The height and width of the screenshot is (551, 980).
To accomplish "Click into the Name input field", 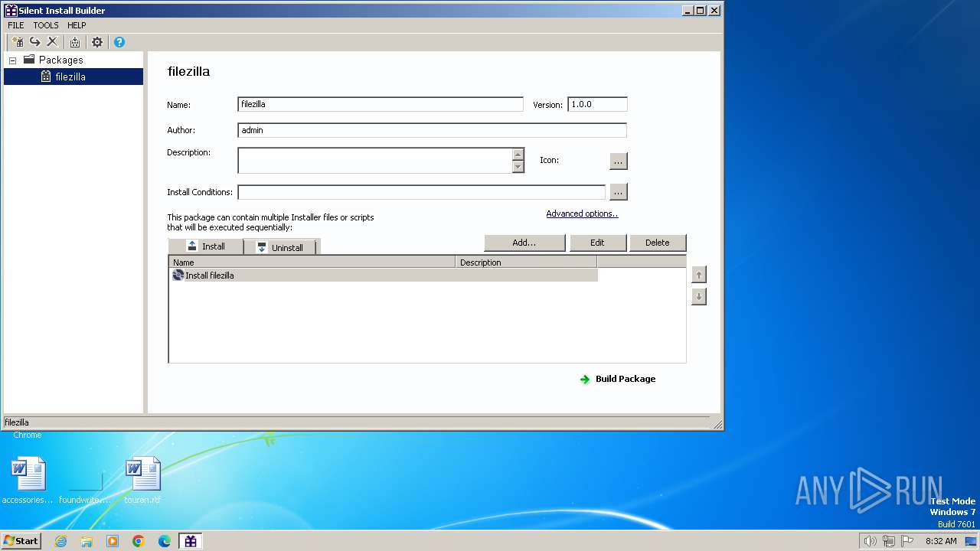I will pos(381,104).
